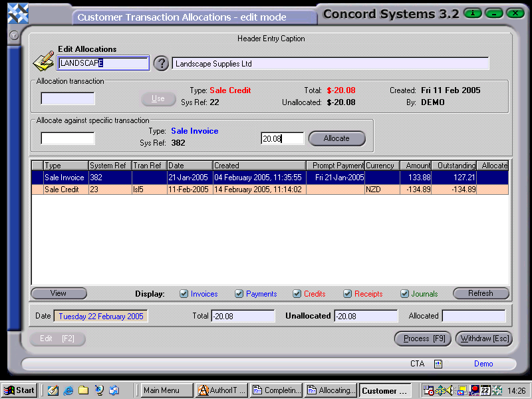Expand the collapsed left sidebar arrow
This screenshot has width=532, height=399.
[13, 35]
